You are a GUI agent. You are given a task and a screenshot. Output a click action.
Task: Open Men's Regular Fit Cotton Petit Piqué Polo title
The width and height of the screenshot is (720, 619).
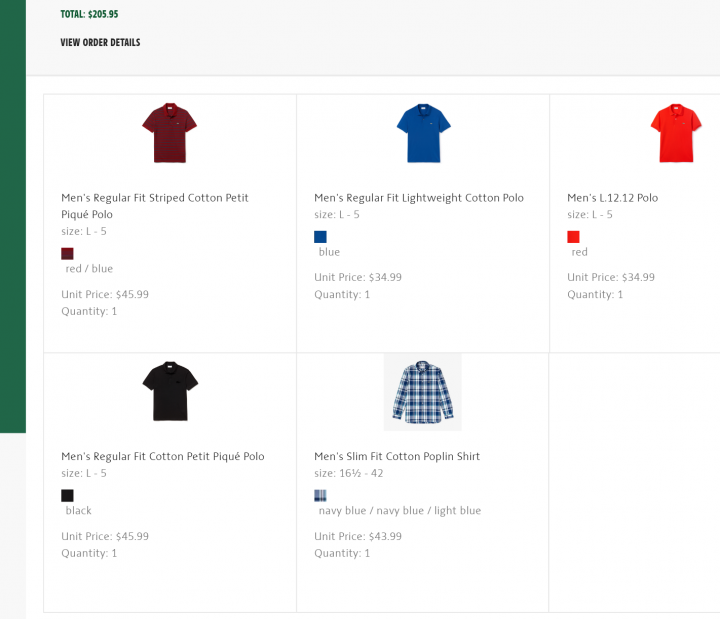point(162,457)
